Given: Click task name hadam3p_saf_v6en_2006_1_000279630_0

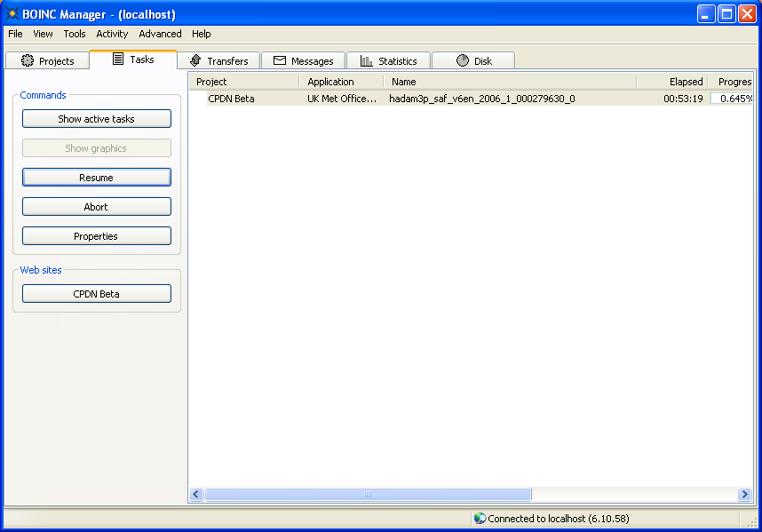Looking at the screenshot, I should coord(482,99).
